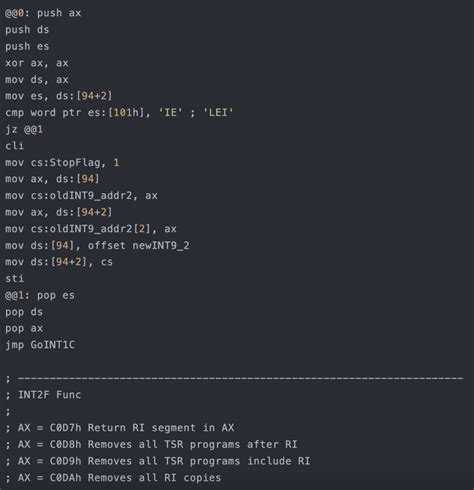Click the 'sti' instruction
The width and height of the screenshot is (474, 490).
point(14,279)
